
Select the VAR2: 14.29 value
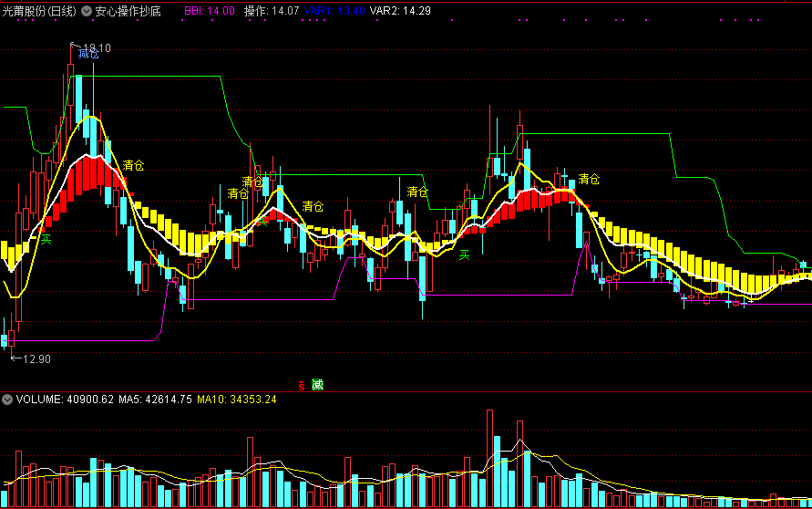400,11
